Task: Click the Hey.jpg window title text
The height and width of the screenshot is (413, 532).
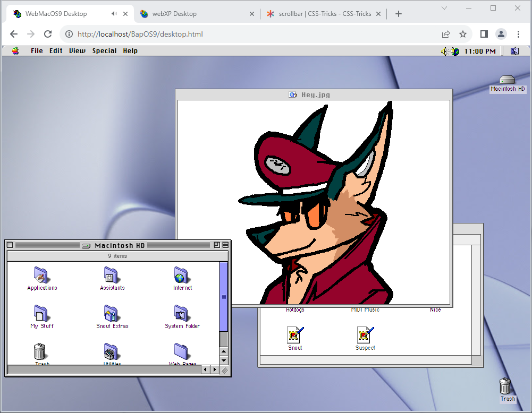Action: click(316, 95)
